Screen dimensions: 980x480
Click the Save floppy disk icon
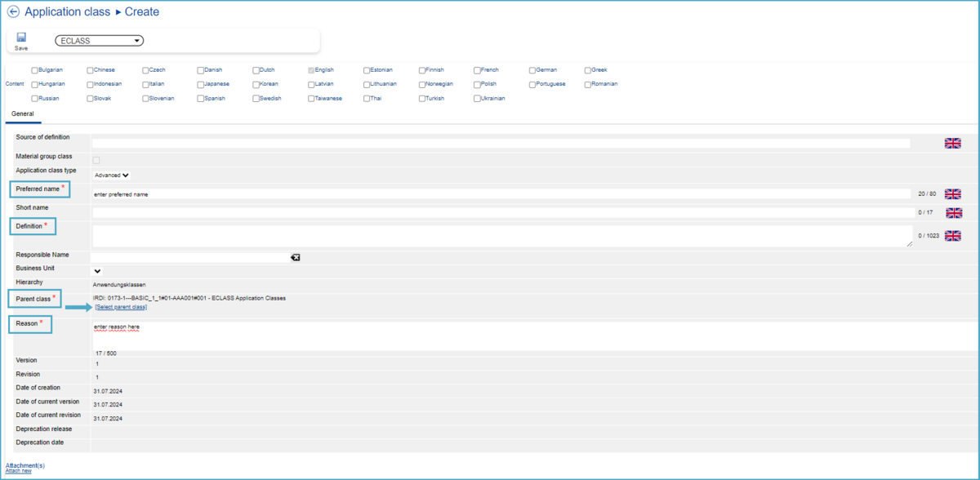(x=21, y=38)
